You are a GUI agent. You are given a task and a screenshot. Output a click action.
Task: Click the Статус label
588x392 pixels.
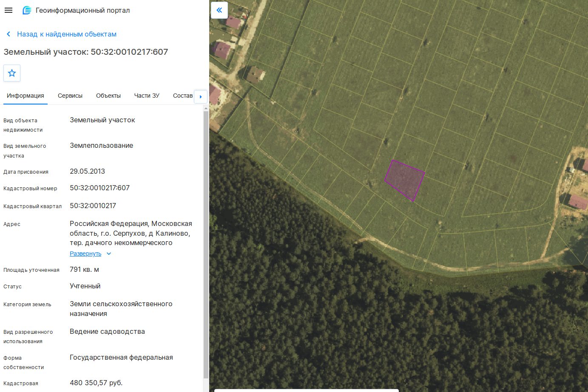12,286
